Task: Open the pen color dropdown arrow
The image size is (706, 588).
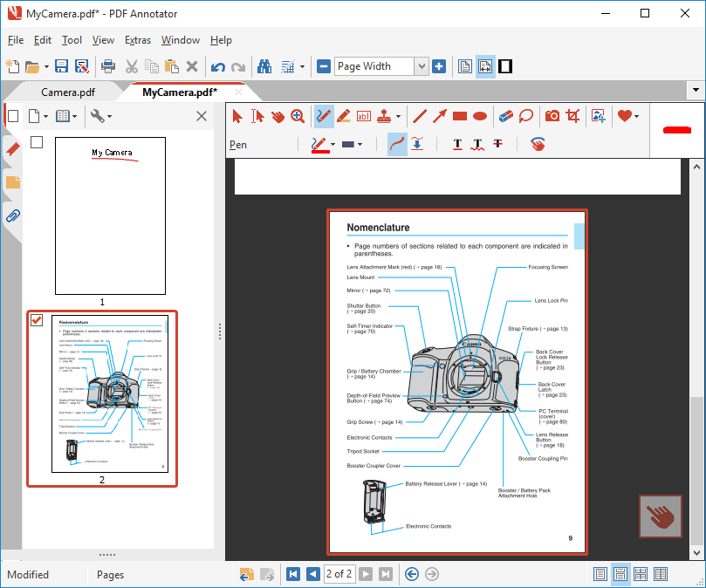Action: [332, 145]
